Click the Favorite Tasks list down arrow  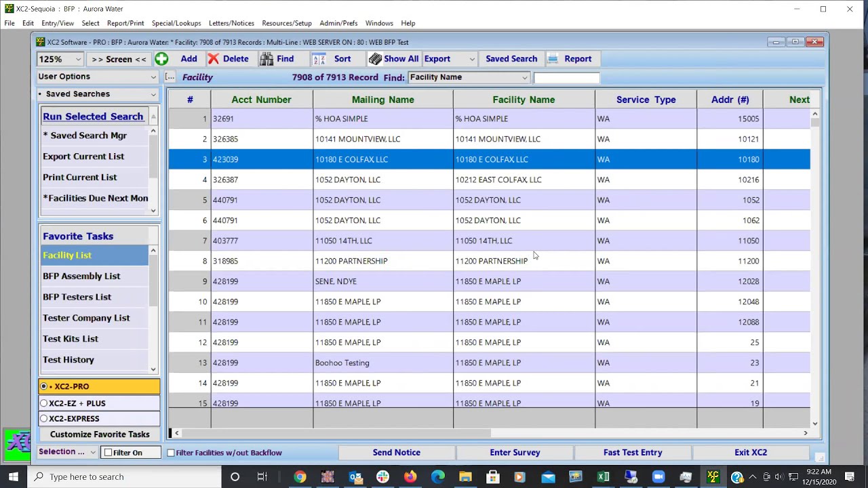coord(153,369)
